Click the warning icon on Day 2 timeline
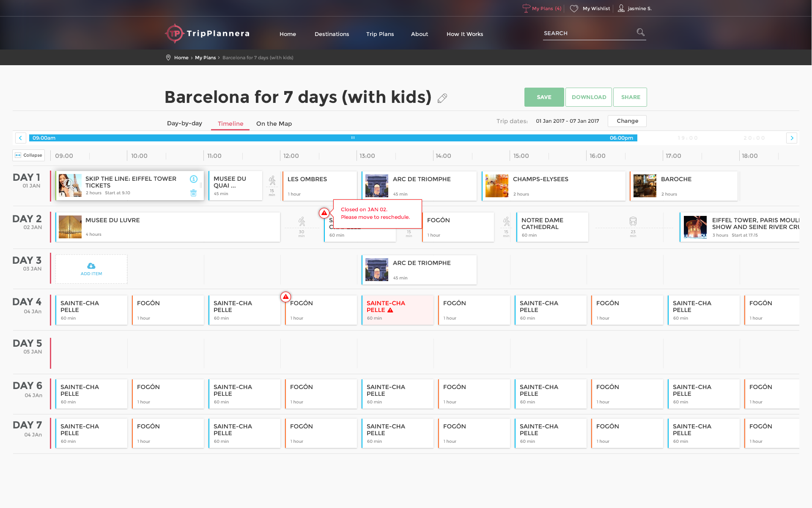 click(x=324, y=213)
